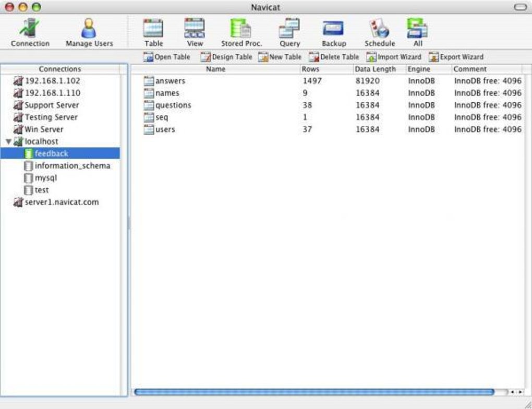Click the seq table icon
Screen dimensions: 532x409
tap(149, 117)
